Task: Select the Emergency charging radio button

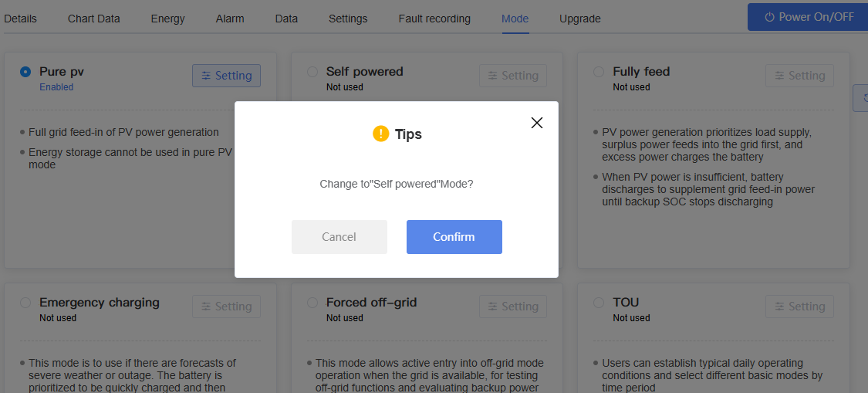Action: click(x=25, y=303)
